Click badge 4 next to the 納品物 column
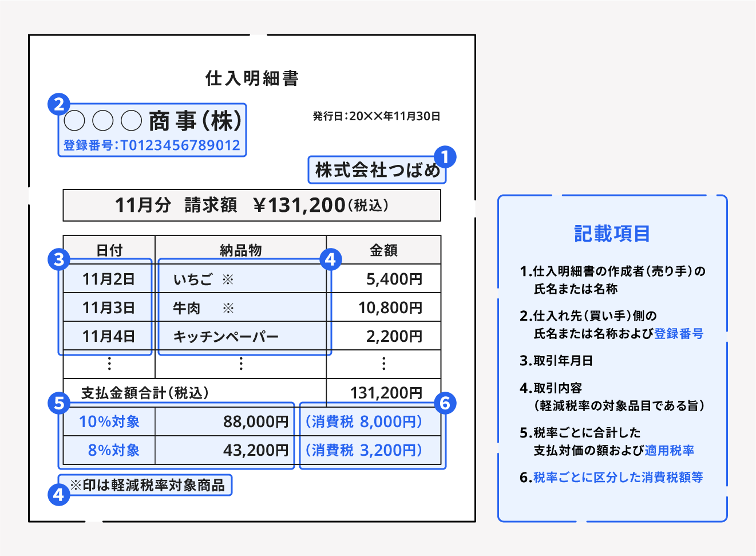 tap(330, 259)
